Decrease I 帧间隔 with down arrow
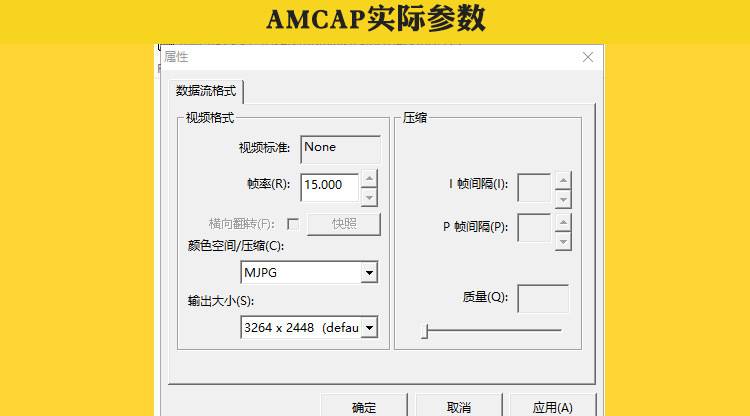 pos(563,199)
